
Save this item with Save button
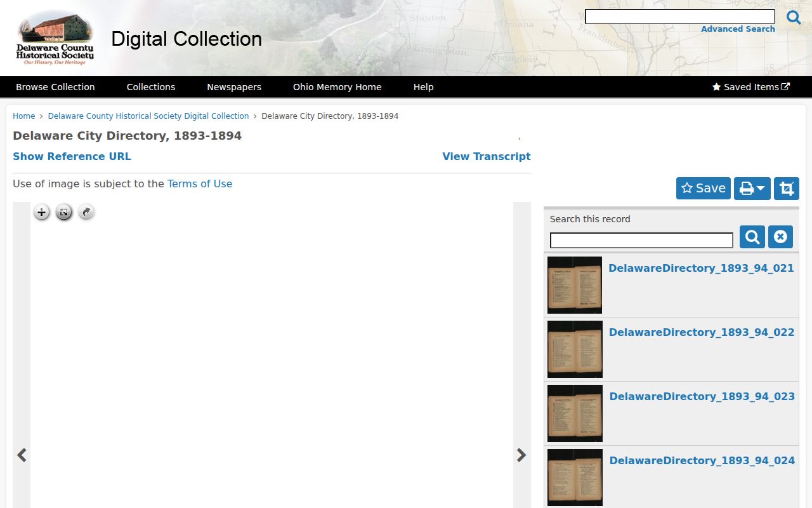[704, 189]
